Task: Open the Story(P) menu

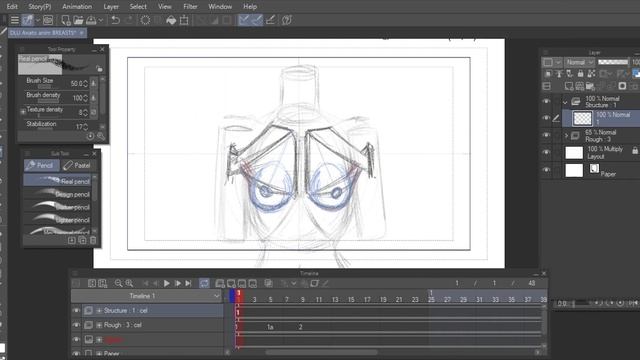Action: click(40, 7)
